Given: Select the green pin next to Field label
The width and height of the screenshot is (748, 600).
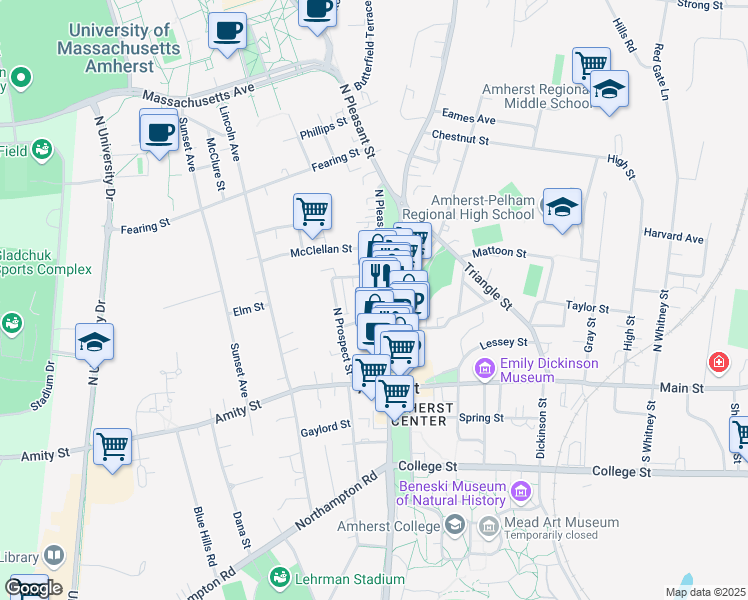Looking at the screenshot, I should click(42, 150).
